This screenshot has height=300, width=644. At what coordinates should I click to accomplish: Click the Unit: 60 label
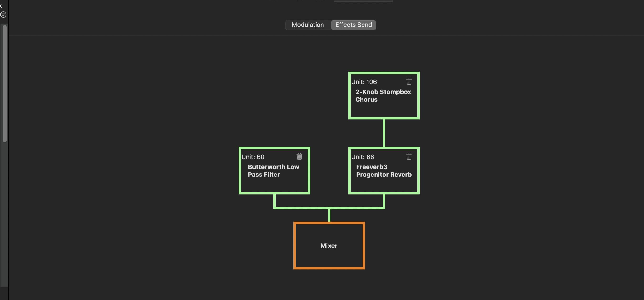click(253, 157)
